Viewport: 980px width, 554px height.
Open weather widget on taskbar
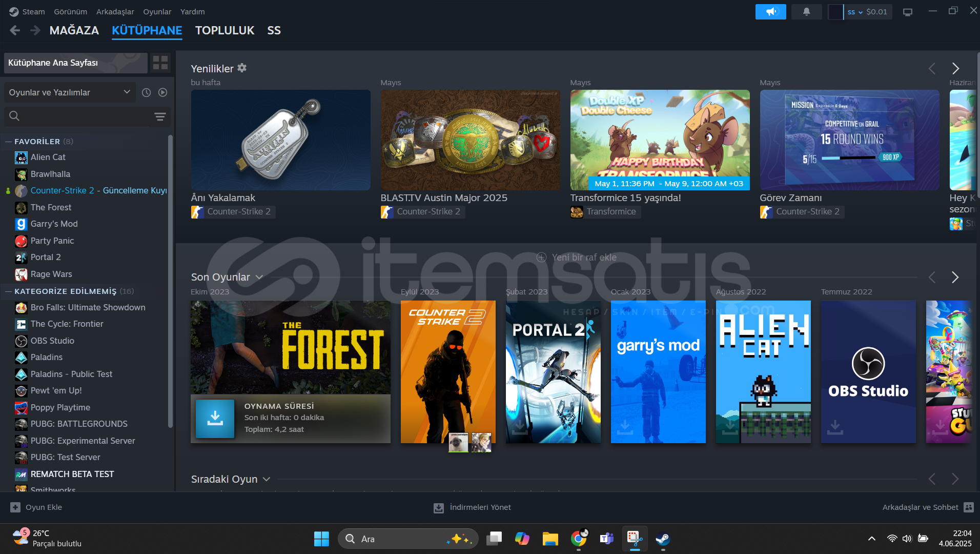[47, 539]
